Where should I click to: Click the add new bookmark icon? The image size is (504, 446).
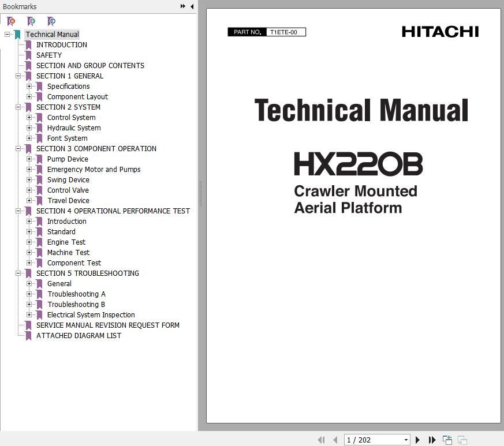pyautogui.click(x=31, y=21)
